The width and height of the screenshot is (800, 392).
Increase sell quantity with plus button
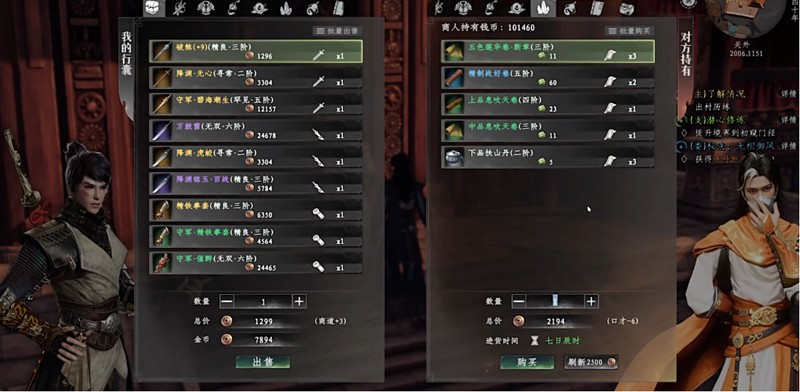click(299, 301)
